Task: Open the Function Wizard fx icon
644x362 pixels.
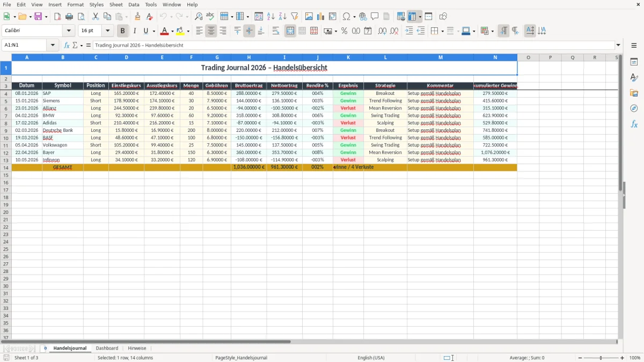Action: coord(67,45)
